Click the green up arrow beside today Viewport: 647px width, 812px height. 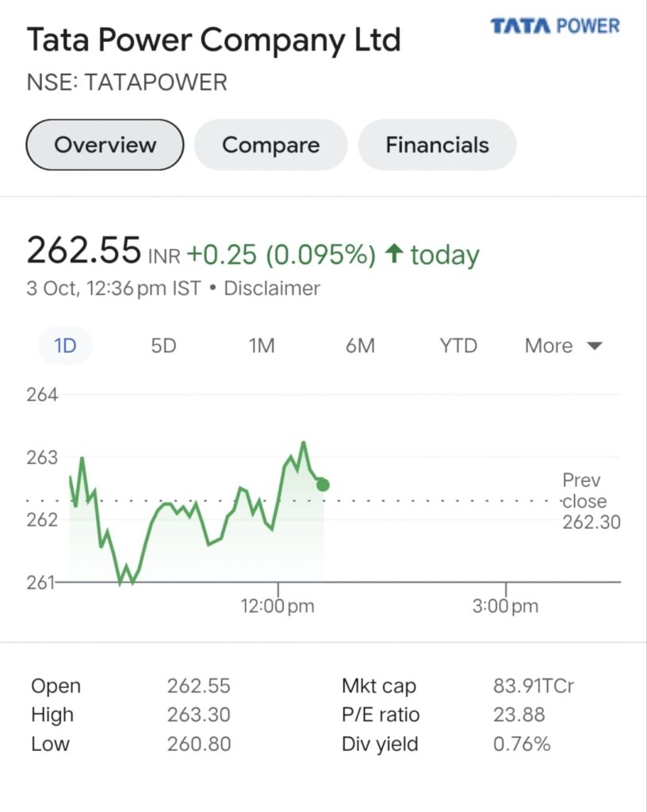coord(394,254)
